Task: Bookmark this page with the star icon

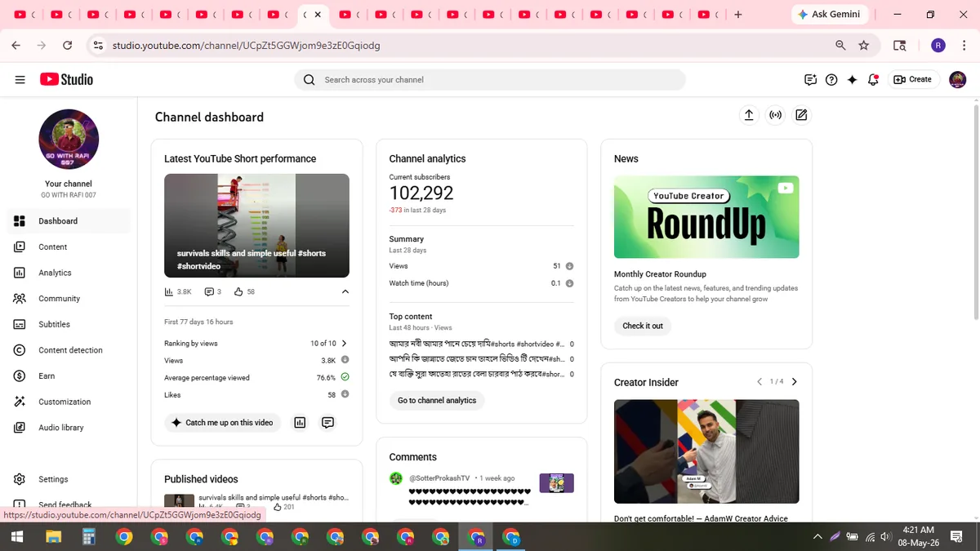Action: pos(864,46)
